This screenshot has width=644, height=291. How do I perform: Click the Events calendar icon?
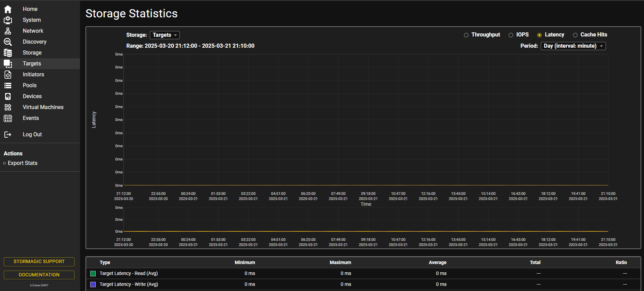8,118
